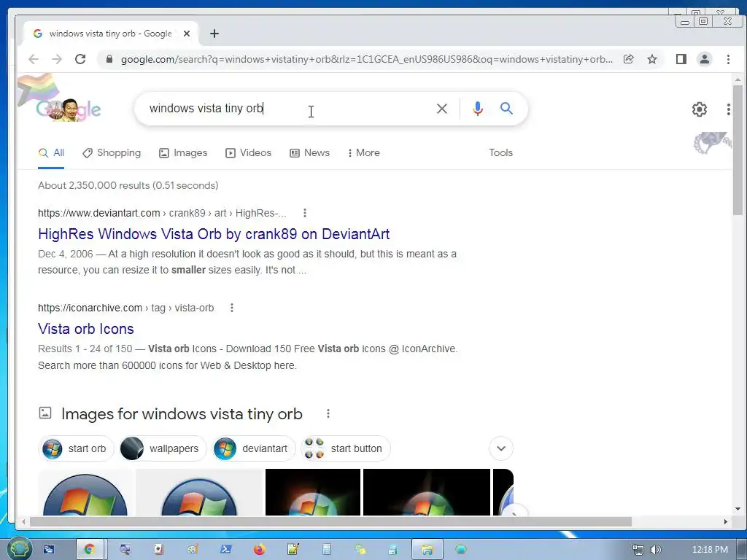The image size is (747, 560).
Task: Filter images by deviantart chip
Action: point(253,448)
